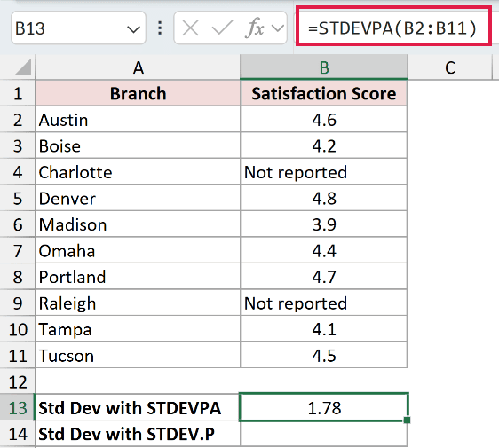The height and width of the screenshot is (448, 499).
Task: Click Tucson's score 4.5
Action: coord(324,356)
